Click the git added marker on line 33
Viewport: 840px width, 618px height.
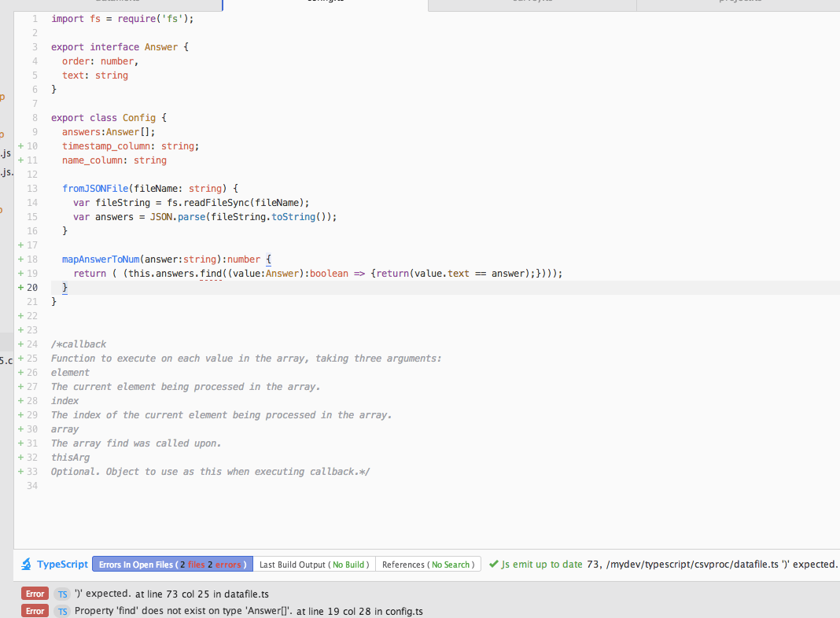[x=21, y=471]
